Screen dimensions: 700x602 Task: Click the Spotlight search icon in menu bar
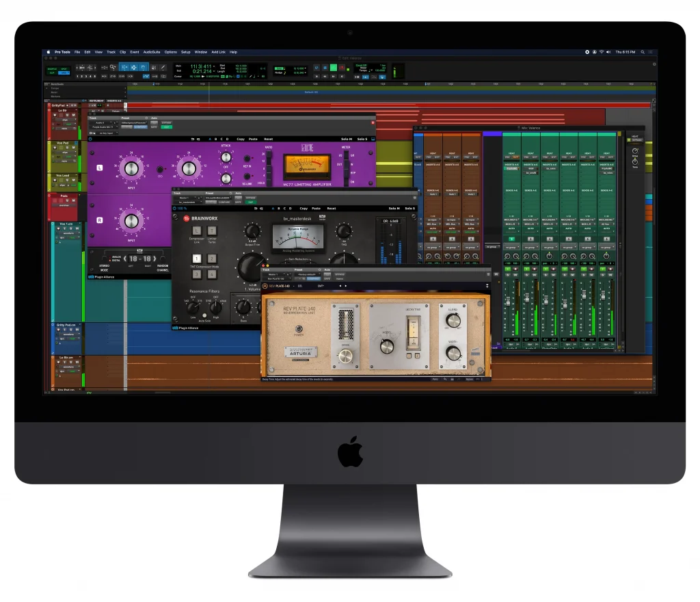643,52
